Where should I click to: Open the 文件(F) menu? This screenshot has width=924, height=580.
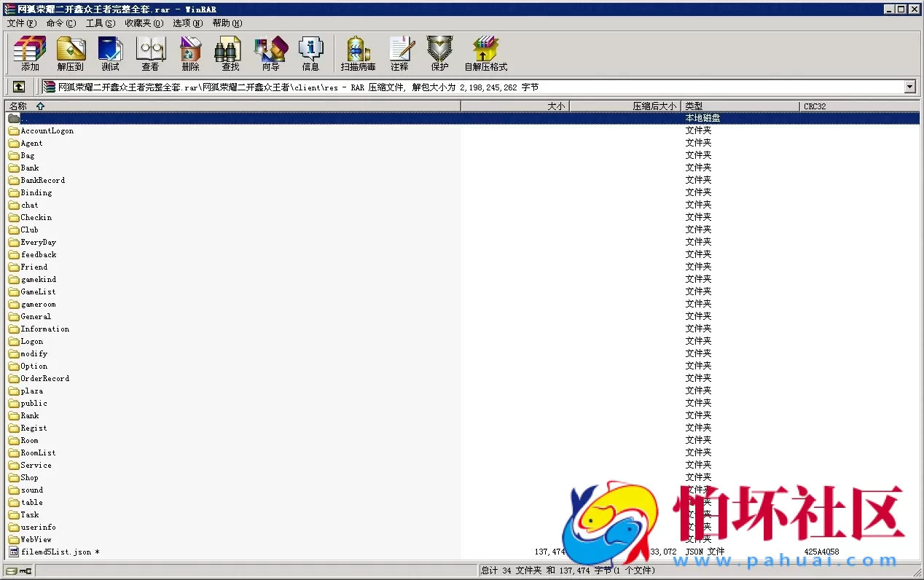tap(21, 23)
